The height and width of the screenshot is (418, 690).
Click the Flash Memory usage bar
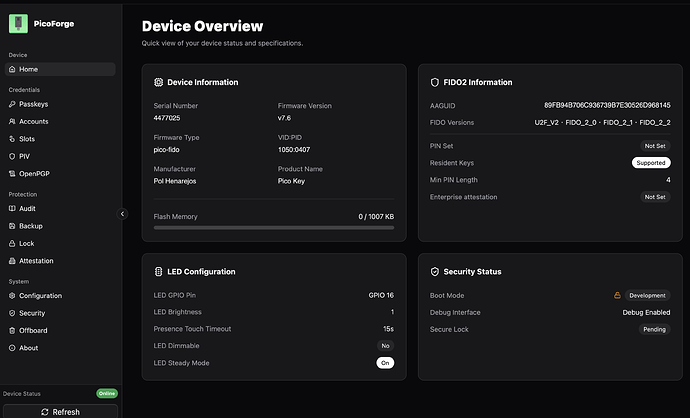coord(274,227)
